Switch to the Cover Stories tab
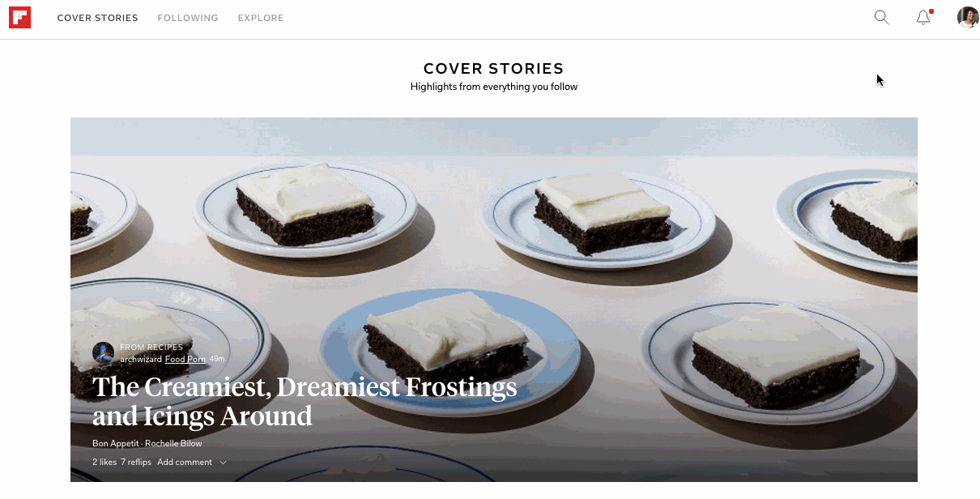 tap(97, 18)
